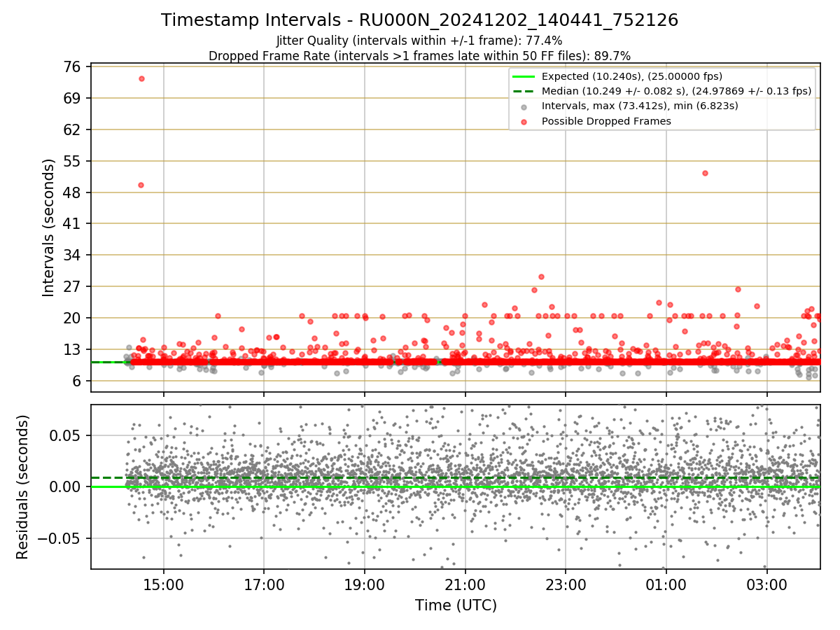Click the 'Time (UTC)' x-axis label
Image resolution: width=840 pixels, height=630 pixels.
pyautogui.click(x=456, y=605)
